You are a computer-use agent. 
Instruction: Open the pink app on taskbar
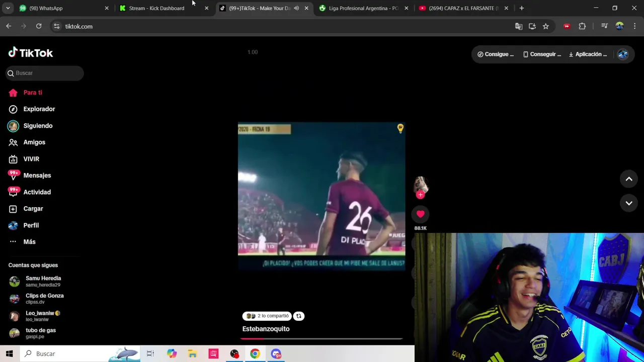point(213,354)
